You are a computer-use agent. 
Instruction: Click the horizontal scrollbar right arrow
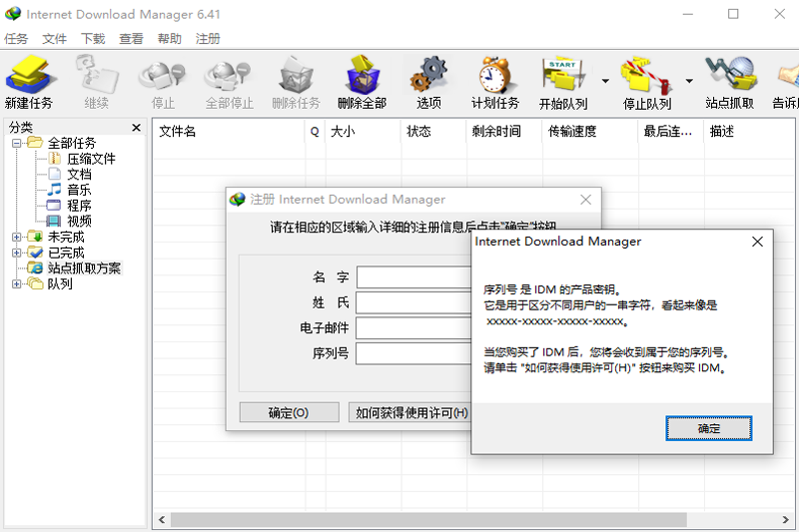click(785, 520)
